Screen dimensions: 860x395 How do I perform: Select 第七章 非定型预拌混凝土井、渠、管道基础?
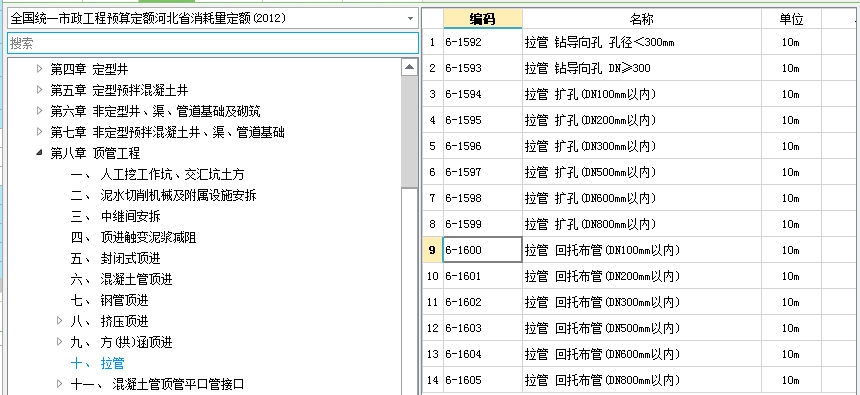(167, 132)
